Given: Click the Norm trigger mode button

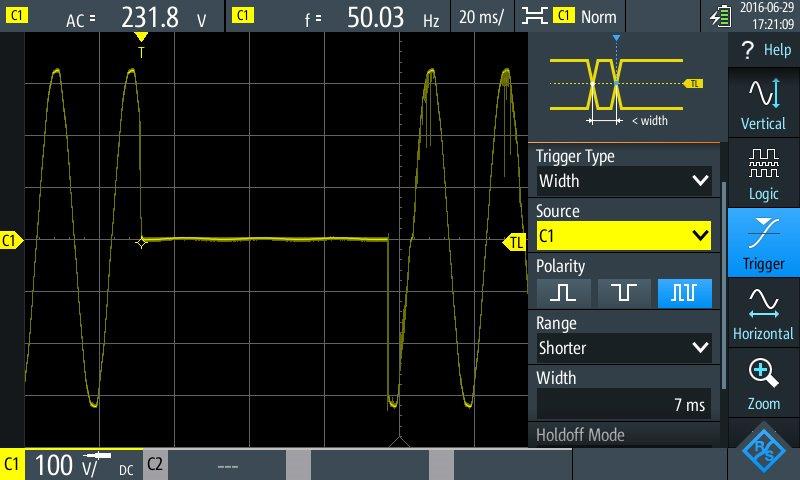Looking at the screenshot, I should pyautogui.click(x=587, y=16).
